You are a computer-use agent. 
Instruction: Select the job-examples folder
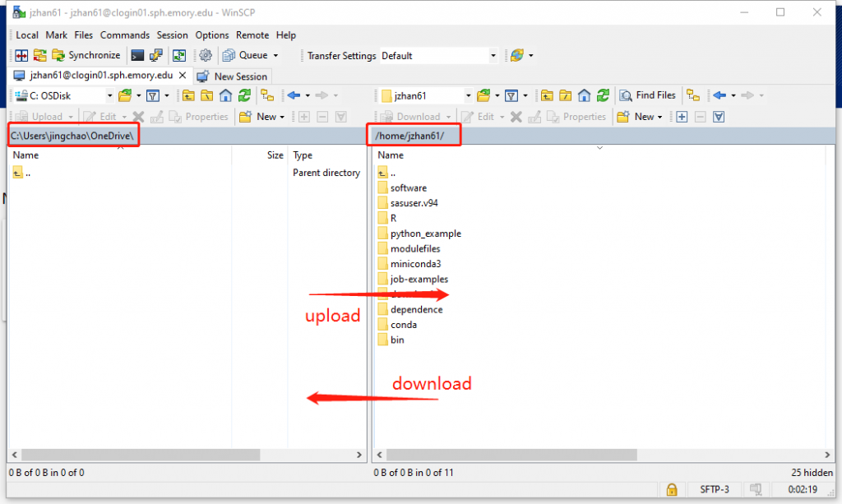[x=413, y=279]
